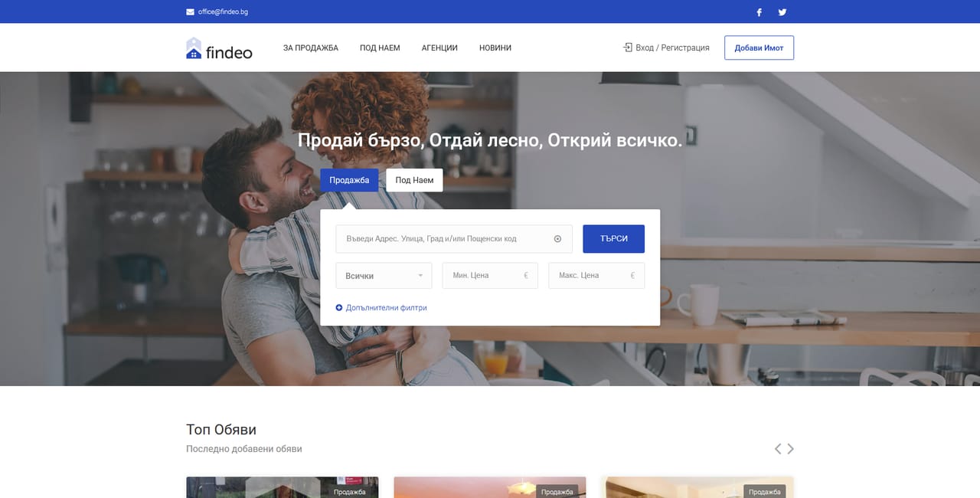Screen dimensions: 980x498
Task: Click the text Последно добавени обяви
Action: click(x=244, y=449)
